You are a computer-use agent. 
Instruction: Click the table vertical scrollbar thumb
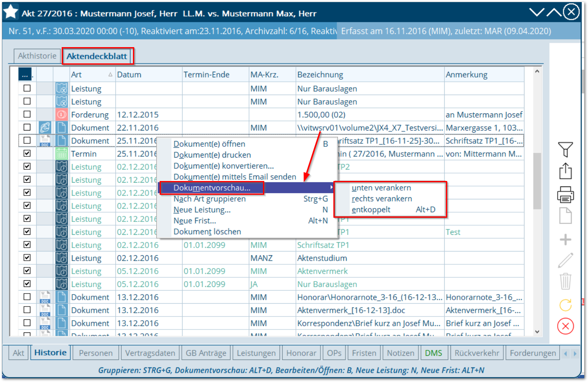click(537, 180)
